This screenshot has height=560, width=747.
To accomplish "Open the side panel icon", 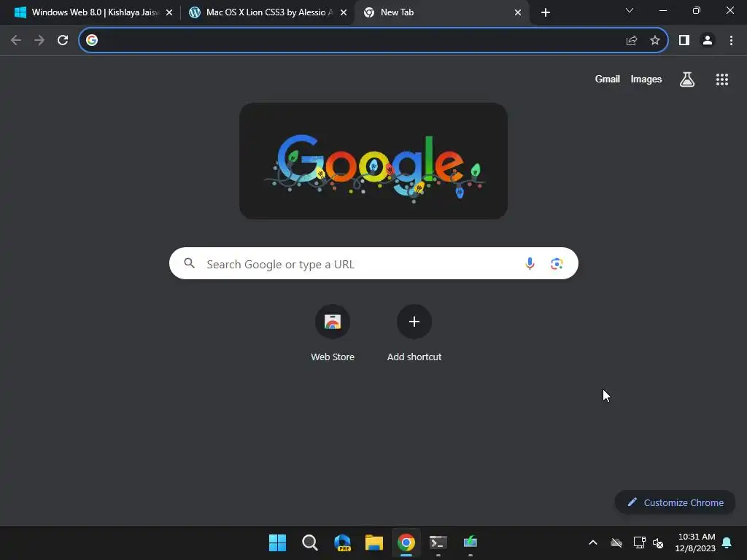I will (x=684, y=41).
